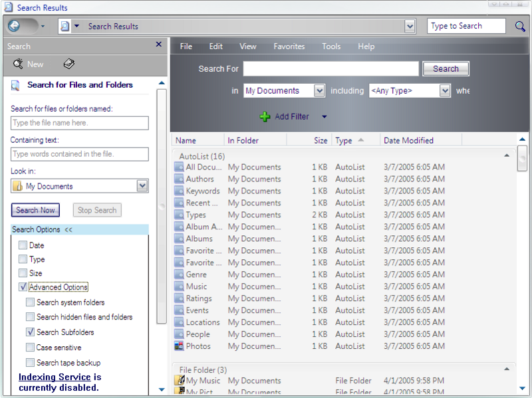
Task: Uncheck the Search Subfolders checkbox
Action: tap(31, 332)
